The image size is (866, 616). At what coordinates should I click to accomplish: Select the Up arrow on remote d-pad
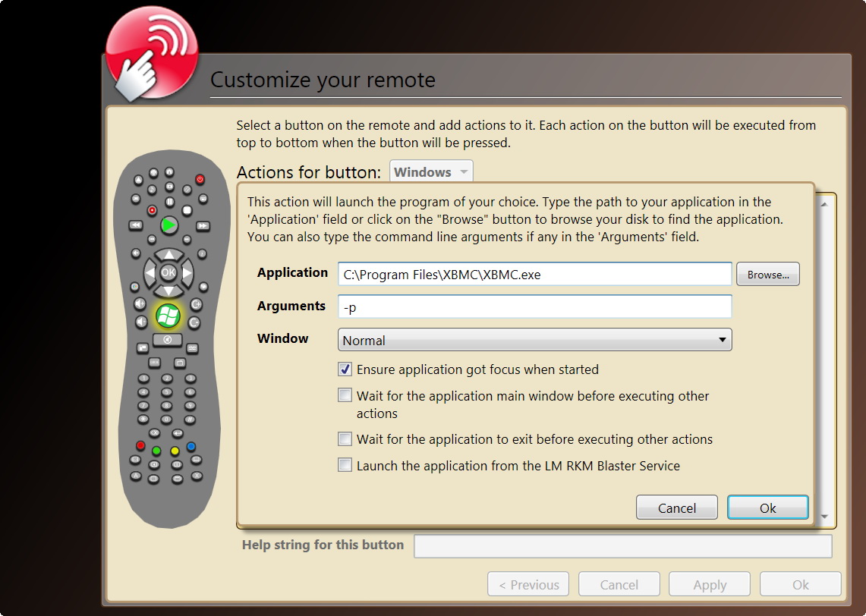coord(169,255)
